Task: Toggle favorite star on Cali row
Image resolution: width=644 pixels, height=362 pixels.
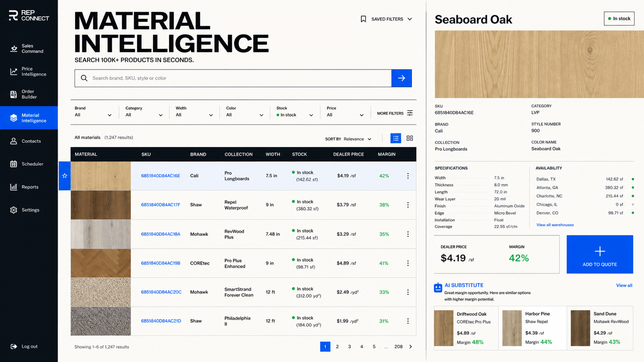Action: 65,176
